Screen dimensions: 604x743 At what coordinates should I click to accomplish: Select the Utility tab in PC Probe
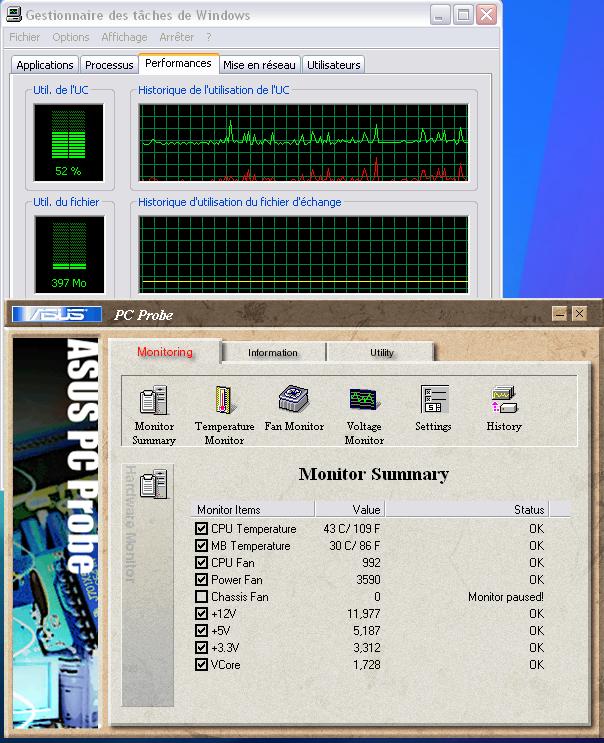(x=382, y=352)
